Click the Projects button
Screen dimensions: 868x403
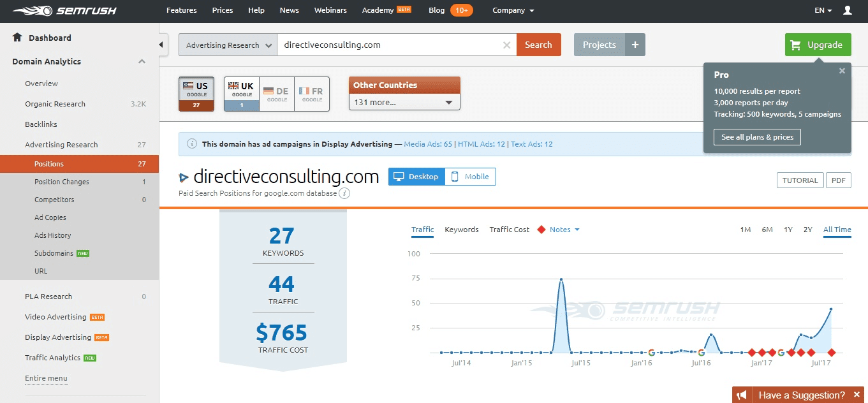(x=600, y=45)
